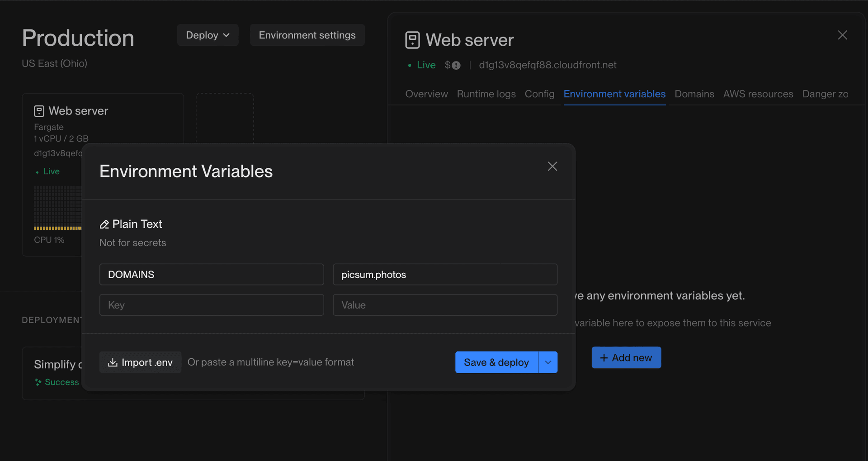Click the Web server card icon
The image size is (868, 461).
(x=39, y=111)
